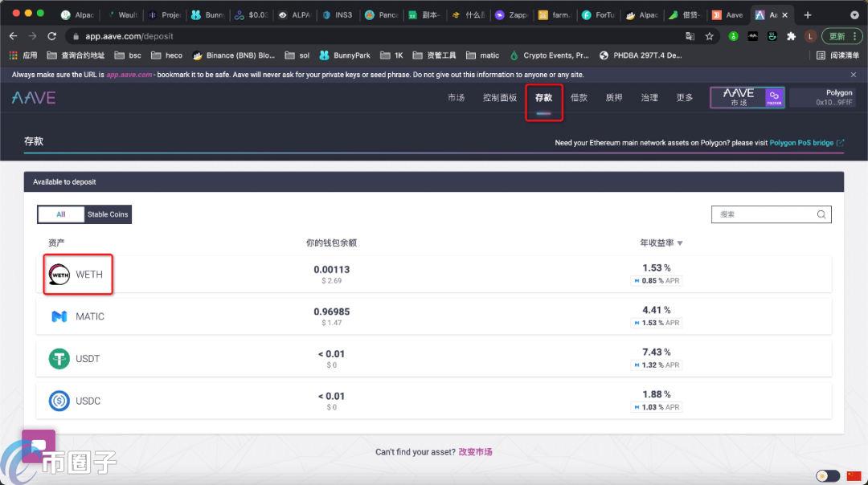The width and height of the screenshot is (868, 485).
Task: Go to the 市场 menu
Action: [457, 98]
